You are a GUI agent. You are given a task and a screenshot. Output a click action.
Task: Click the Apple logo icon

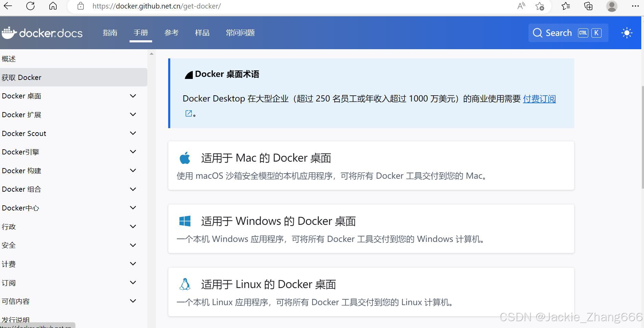185,158
